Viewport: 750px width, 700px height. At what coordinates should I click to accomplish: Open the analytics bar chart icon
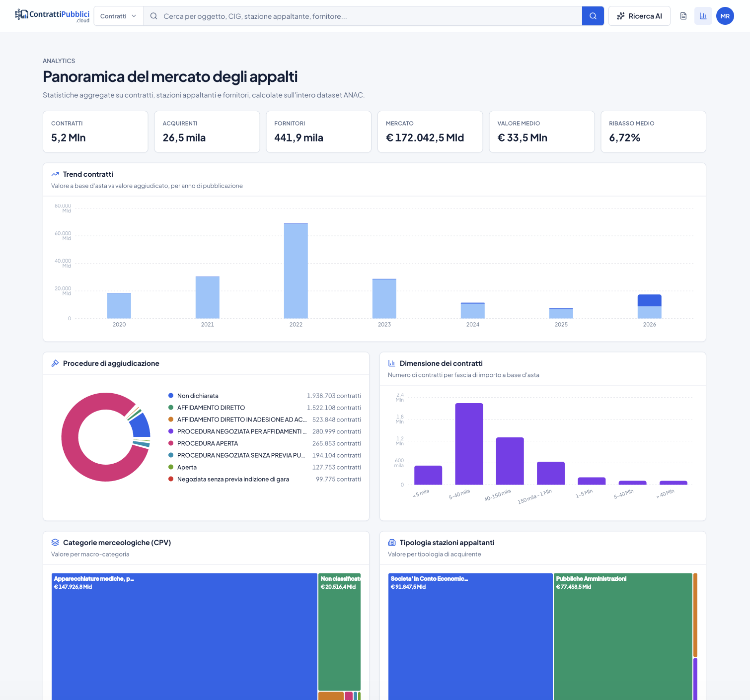click(x=703, y=16)
